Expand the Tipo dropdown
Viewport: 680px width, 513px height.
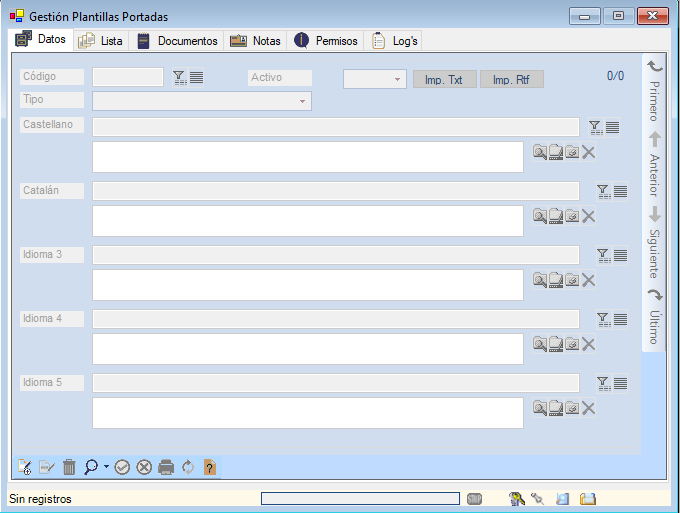pyautogui.click(x=302, y=101)
